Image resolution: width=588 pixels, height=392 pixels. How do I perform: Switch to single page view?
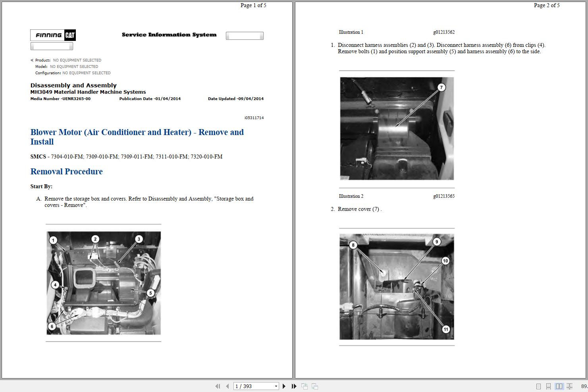[538, 386]
